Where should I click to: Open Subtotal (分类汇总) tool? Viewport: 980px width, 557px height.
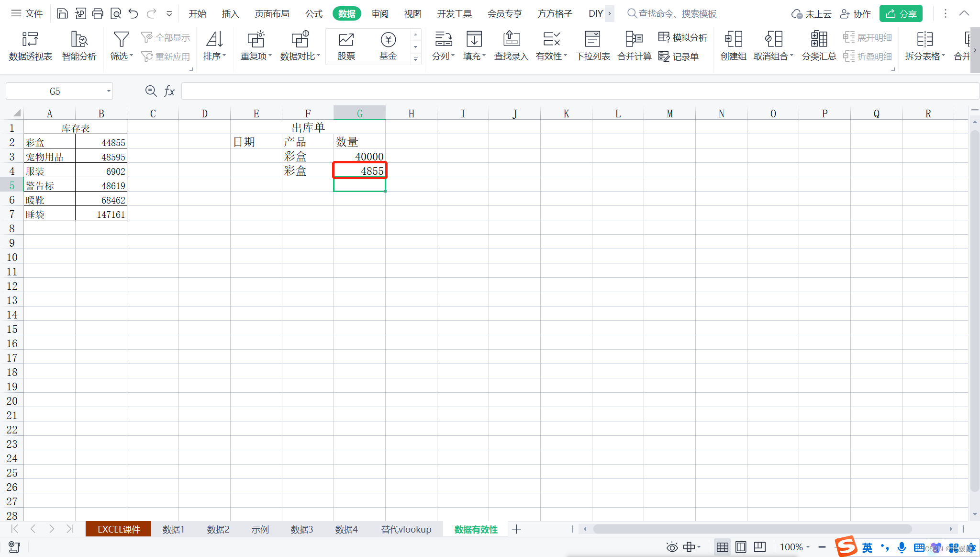(819, 46)
